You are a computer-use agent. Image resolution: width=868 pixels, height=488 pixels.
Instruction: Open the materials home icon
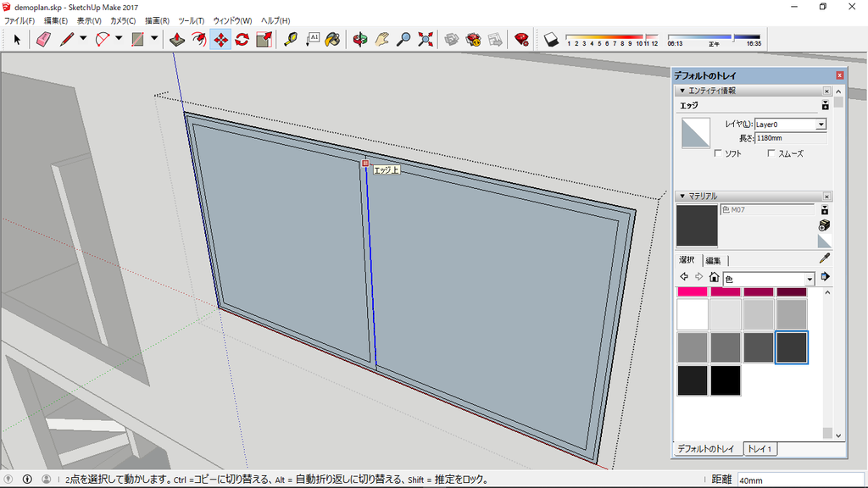714,277
